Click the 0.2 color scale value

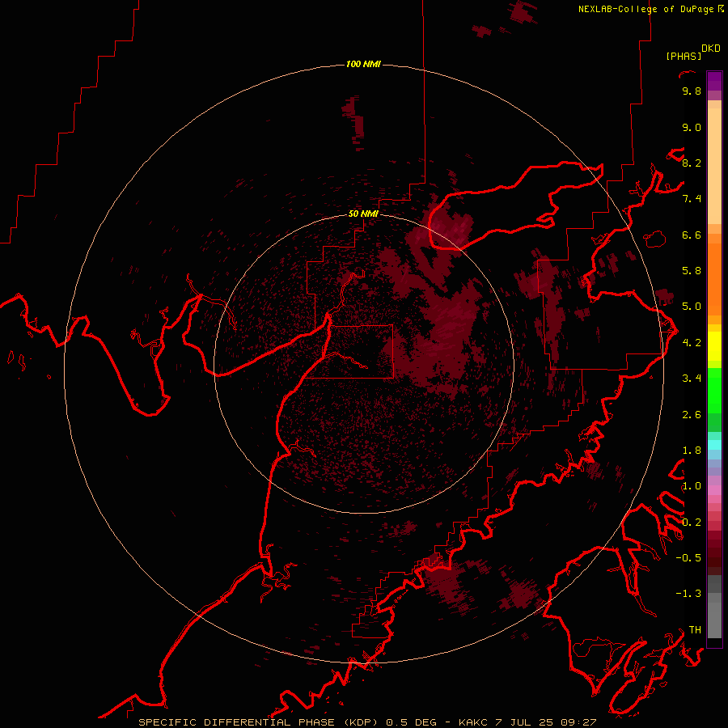[692, 523]
